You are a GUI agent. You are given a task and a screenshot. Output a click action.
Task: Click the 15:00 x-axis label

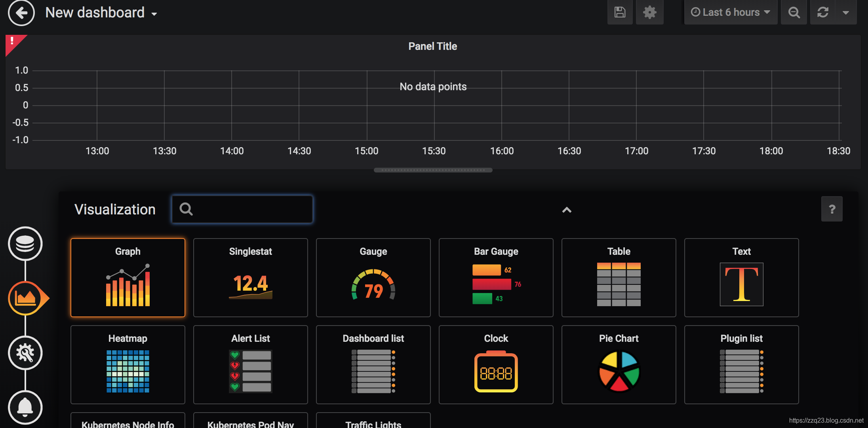pyautogui.click(x=367, y=151)
